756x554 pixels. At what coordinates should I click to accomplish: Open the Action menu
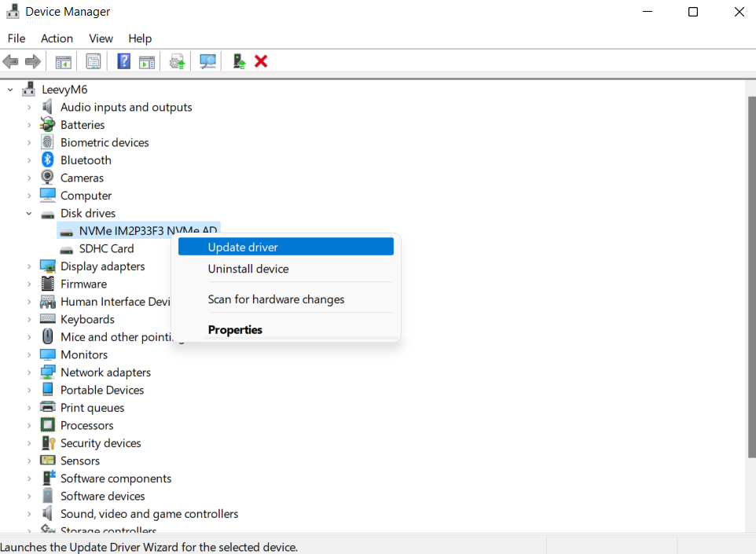(x=56, y=38)
